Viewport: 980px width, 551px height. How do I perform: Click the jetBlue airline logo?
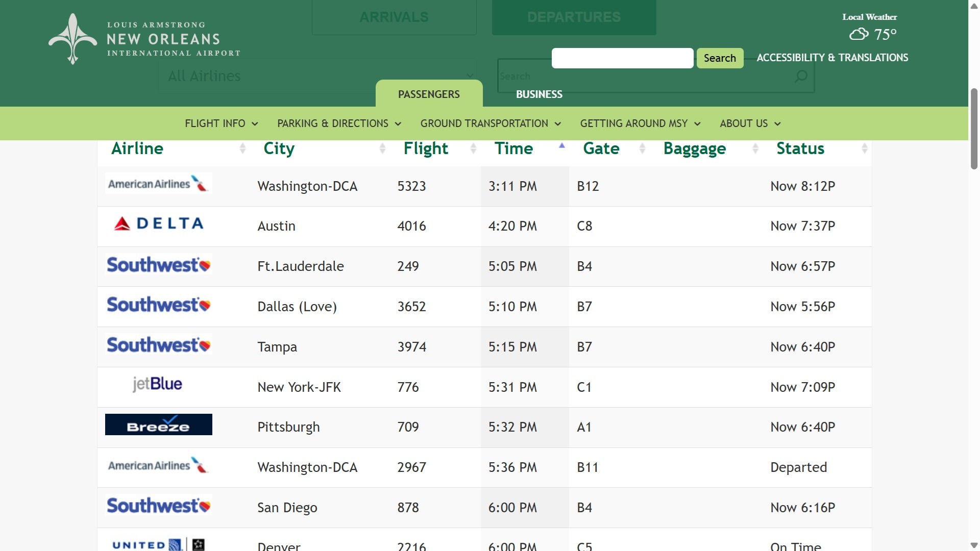click(x=157, y=384)
